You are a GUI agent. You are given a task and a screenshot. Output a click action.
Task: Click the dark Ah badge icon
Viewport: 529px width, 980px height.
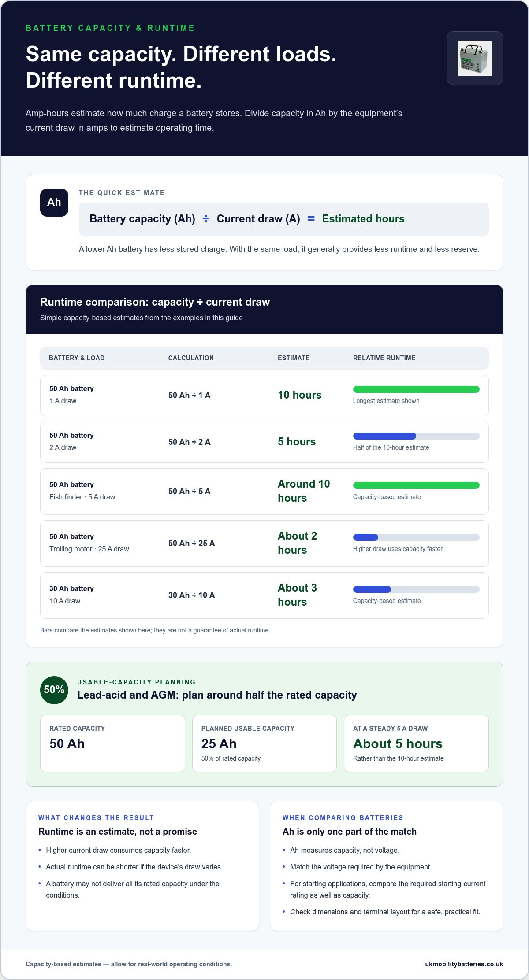(54, 202)
